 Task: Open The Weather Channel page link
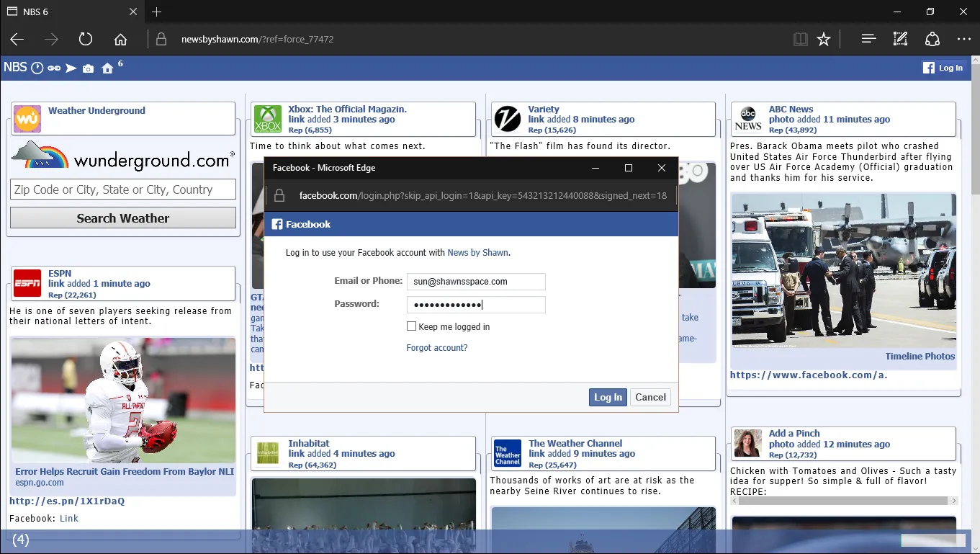coord(575,444)
